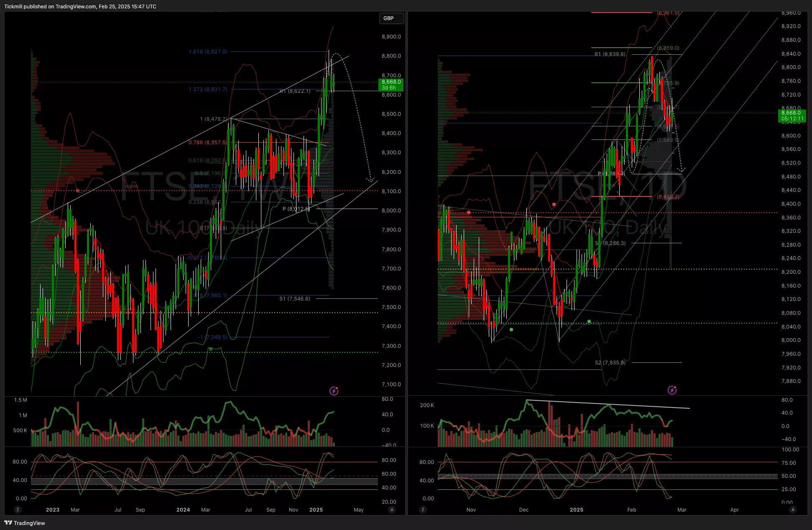Click the Feb label on daily time axis
Screen dimensions: 812x530
tap(631, 510)
